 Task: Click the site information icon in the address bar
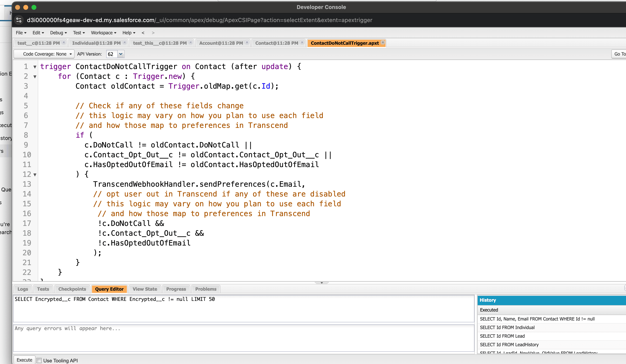pos(19,20)
